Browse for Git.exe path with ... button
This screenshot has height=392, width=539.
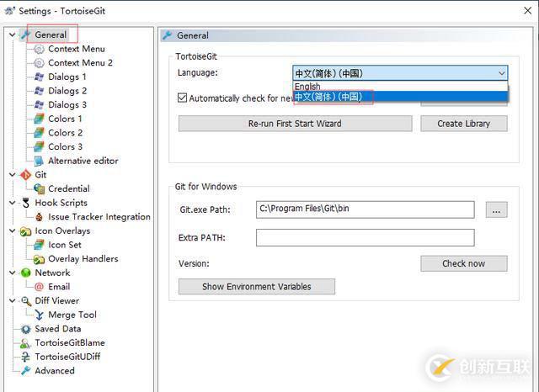coord(496,209)
